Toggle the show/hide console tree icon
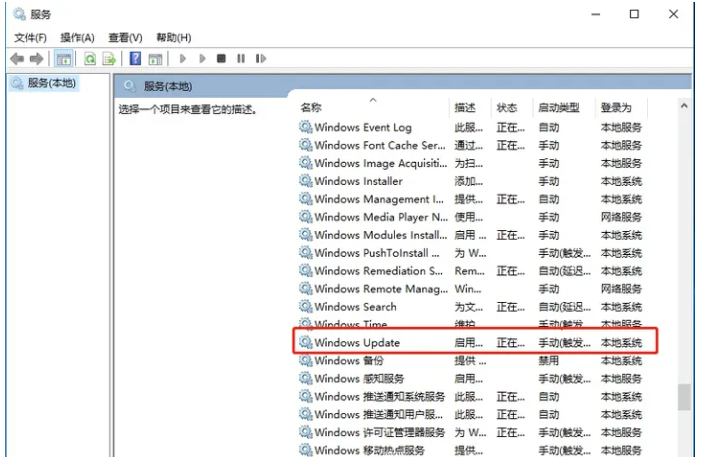The height and width of the screenshot is (457, 722). (63, 59)
